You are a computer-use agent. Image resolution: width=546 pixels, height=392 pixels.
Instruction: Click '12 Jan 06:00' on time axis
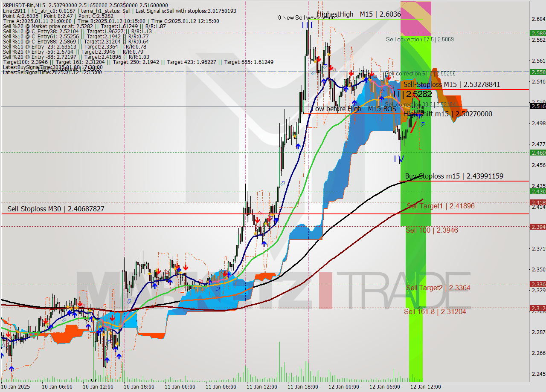[385, 387]
